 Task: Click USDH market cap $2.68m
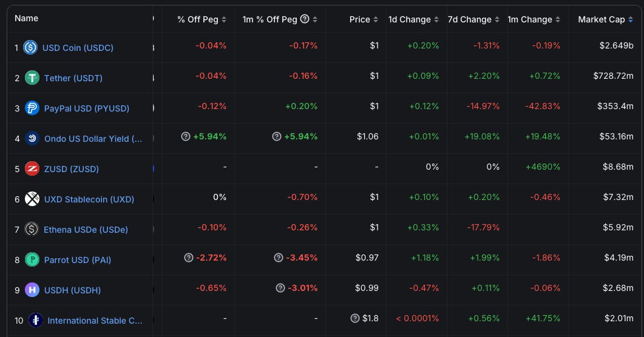point(618,289)
